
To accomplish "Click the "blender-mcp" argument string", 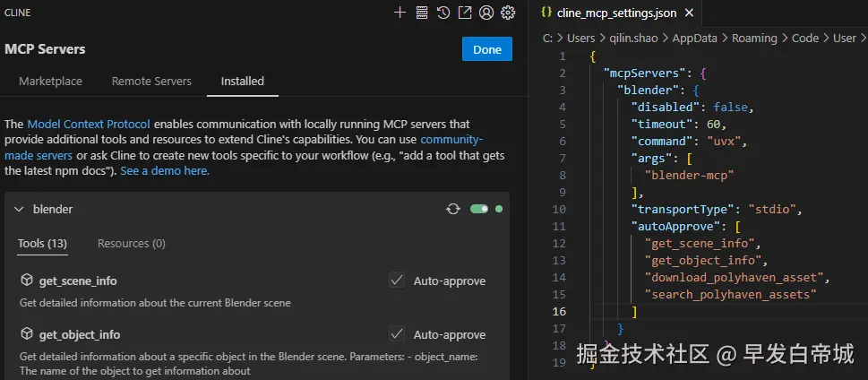I will click(689, 175).
